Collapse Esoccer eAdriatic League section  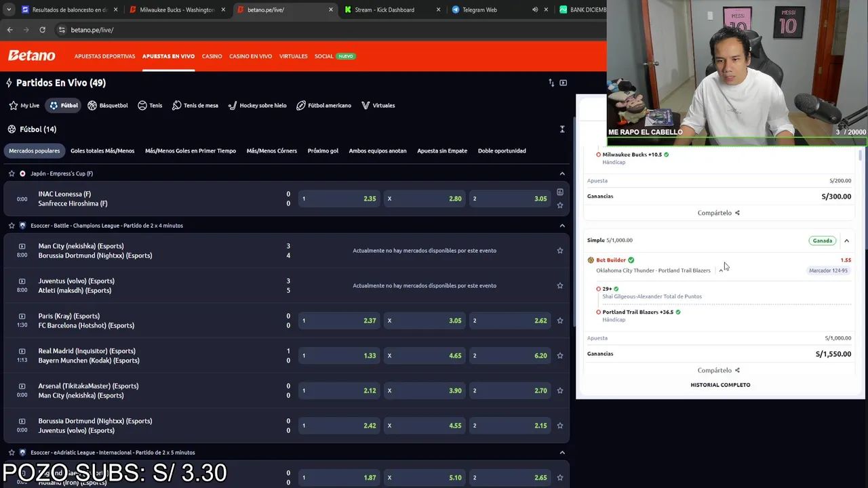(x=562, y=453)
